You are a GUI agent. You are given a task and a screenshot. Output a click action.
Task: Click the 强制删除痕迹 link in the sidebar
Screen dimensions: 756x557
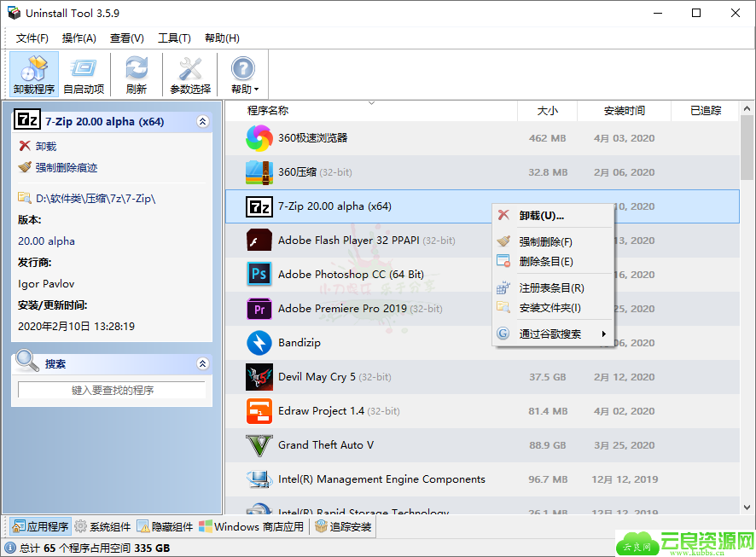tap(66, 168)
